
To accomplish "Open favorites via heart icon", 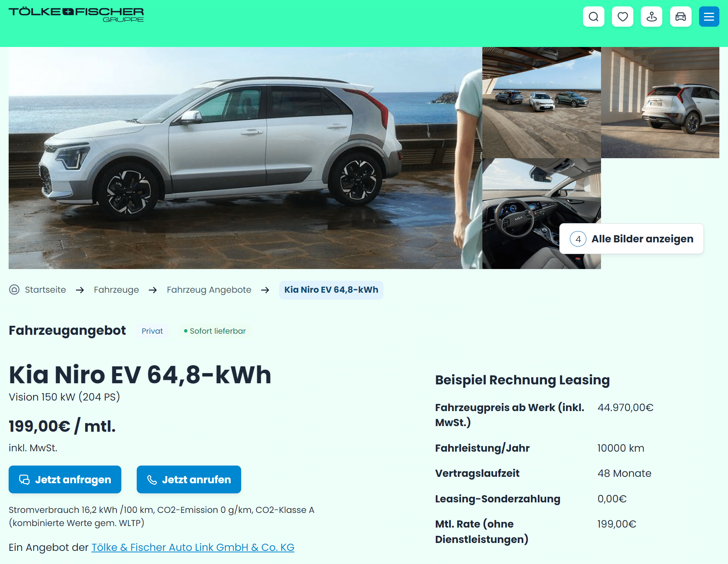I will 622,17.
